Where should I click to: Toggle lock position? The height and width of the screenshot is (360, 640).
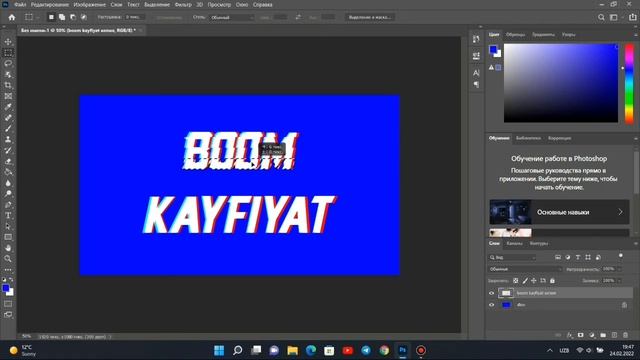click(534, 281)
